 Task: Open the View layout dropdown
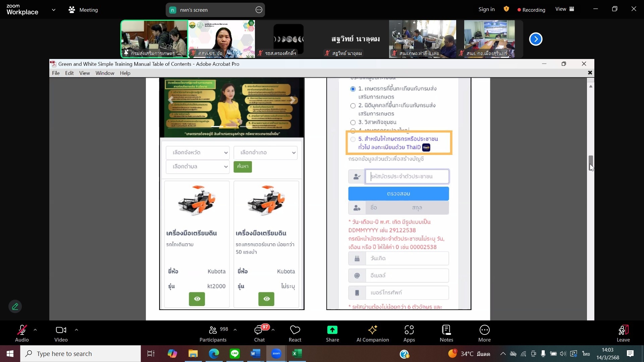pyautogui.click(x=565, y=9)
